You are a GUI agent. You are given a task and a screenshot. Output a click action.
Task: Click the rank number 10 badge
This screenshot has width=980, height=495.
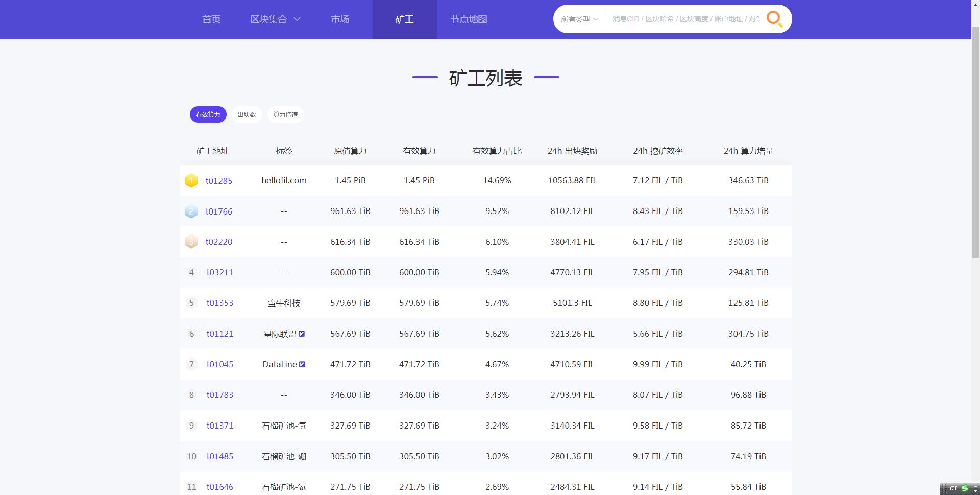[x=191, y=456]
